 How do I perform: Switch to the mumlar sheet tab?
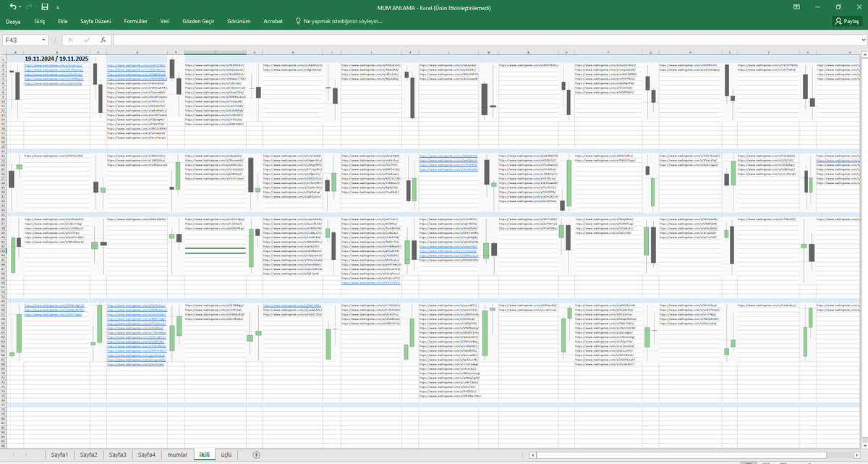(177, 455)
